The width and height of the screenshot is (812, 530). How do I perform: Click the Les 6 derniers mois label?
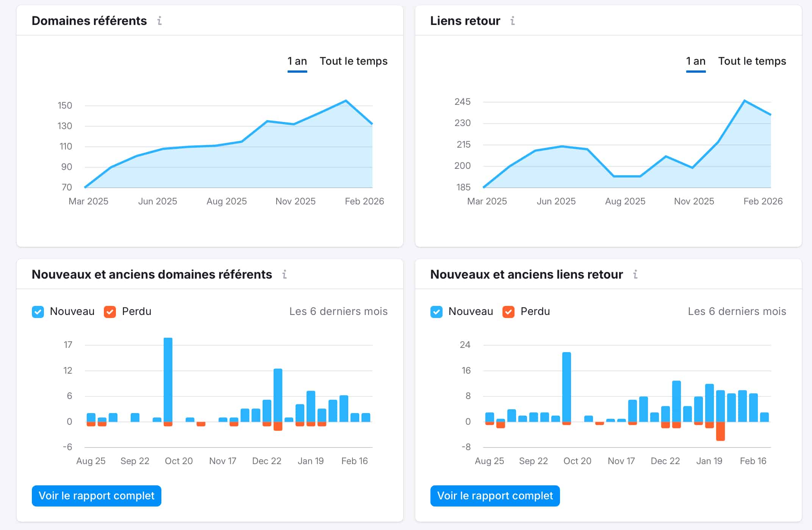pos(338,312)
